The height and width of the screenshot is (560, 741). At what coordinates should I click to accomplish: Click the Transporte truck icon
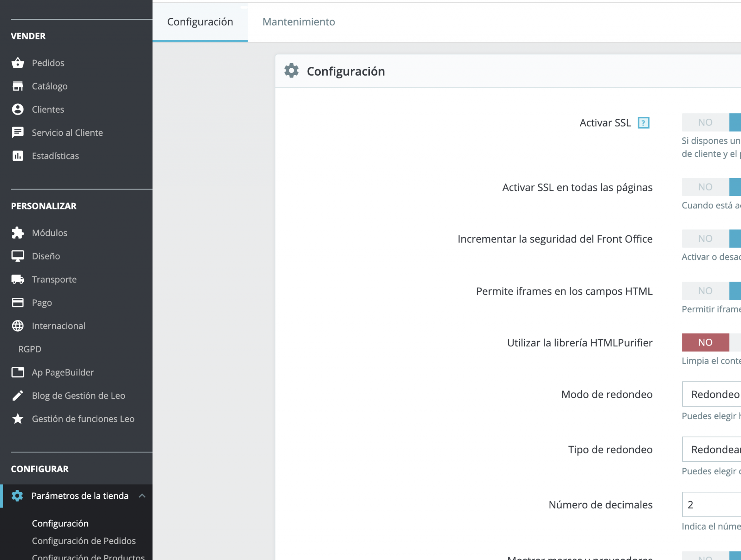pos(18,279)
